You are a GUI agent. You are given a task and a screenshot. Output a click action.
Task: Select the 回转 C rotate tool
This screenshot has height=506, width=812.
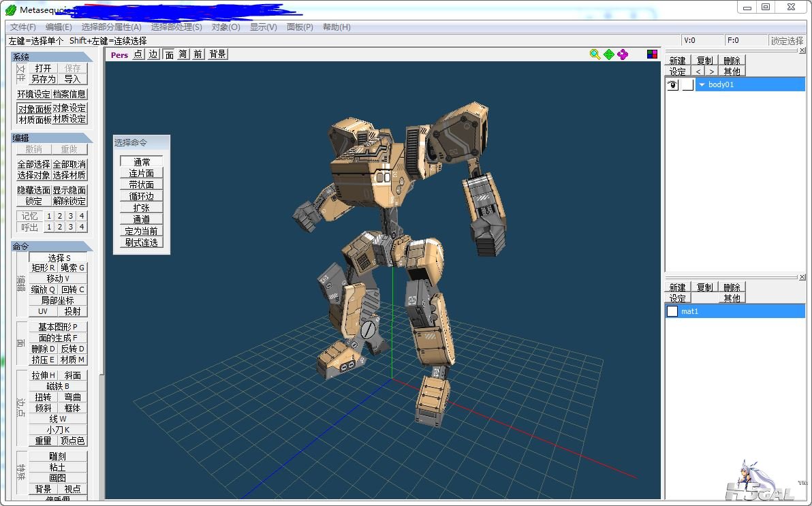click(72, 289)
